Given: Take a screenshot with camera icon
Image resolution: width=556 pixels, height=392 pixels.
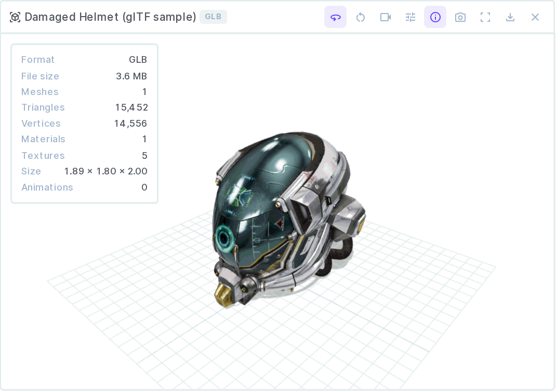Looking at the screenshot, I should coord(460,17).
